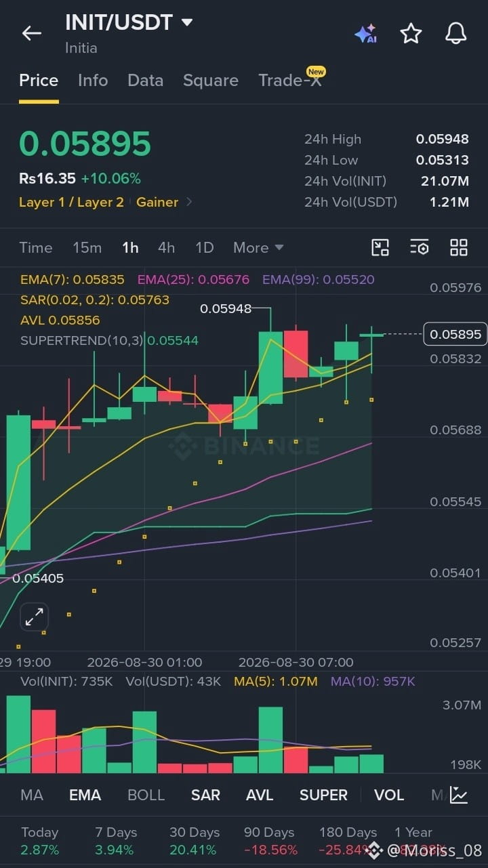Toggle the MA indicator
This screenshot has height=868, width=488.
point(32,795)
